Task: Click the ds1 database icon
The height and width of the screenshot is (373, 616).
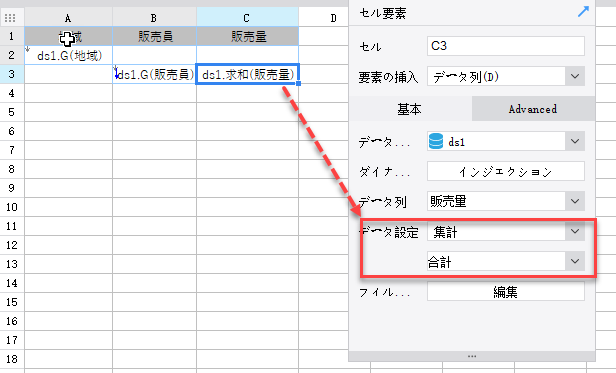Action: (436, 141)
